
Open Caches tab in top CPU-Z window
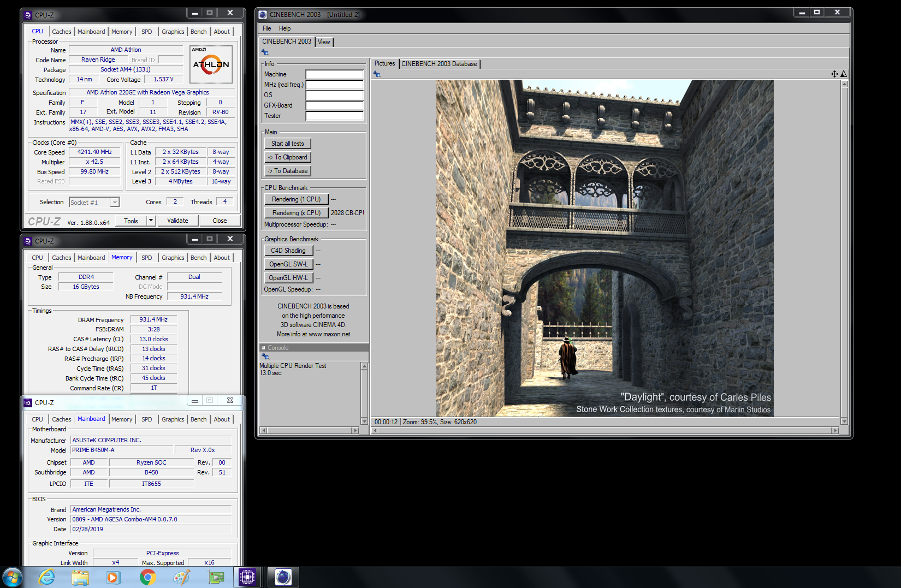point(62,32)
